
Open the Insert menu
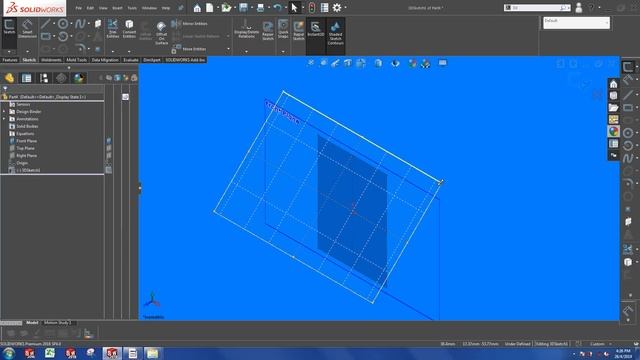tap(117, 8)
